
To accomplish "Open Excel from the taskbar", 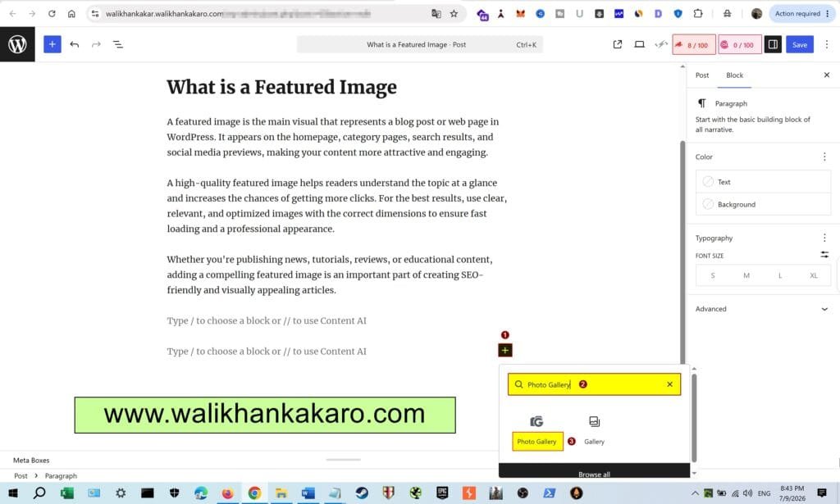I will [x=67, y=493].
